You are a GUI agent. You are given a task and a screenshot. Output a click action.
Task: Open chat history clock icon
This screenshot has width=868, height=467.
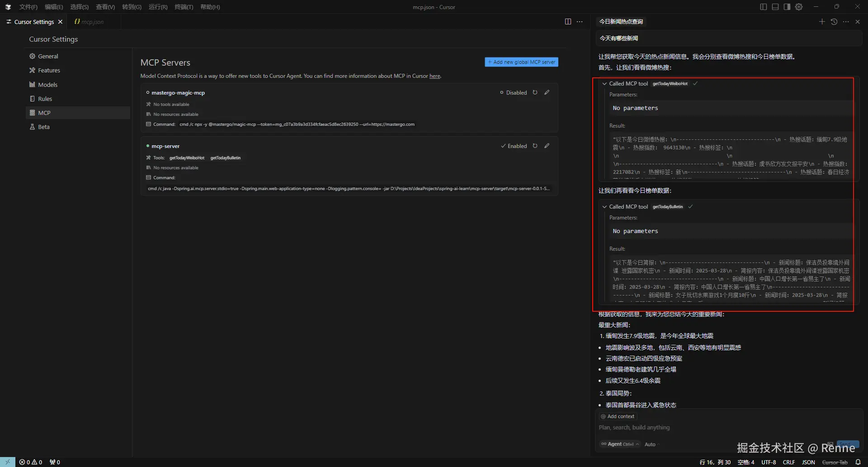click(834, 22)
